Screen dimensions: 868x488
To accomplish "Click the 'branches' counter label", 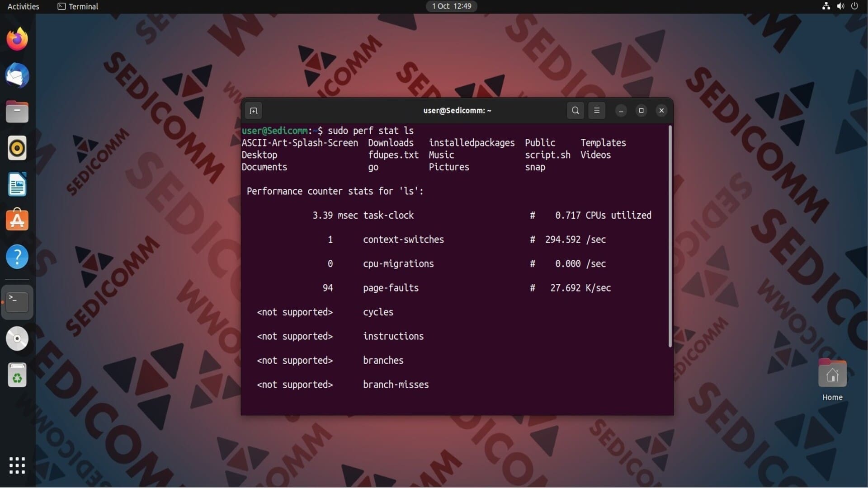I will tap(383, 361).
